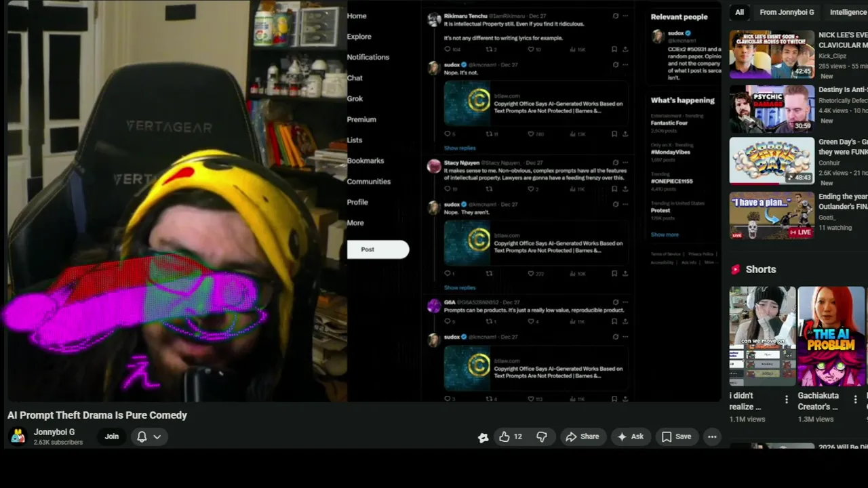Click the Green Day's video title

tap(843, 147)
